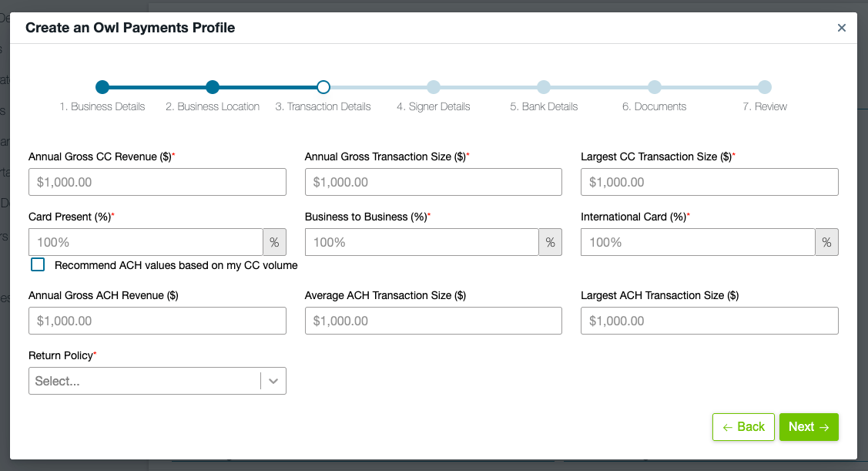This screenshot has height=471, width=868.
Task: Jump to the Signer Details step circle
Action: (x=434, y=87)
